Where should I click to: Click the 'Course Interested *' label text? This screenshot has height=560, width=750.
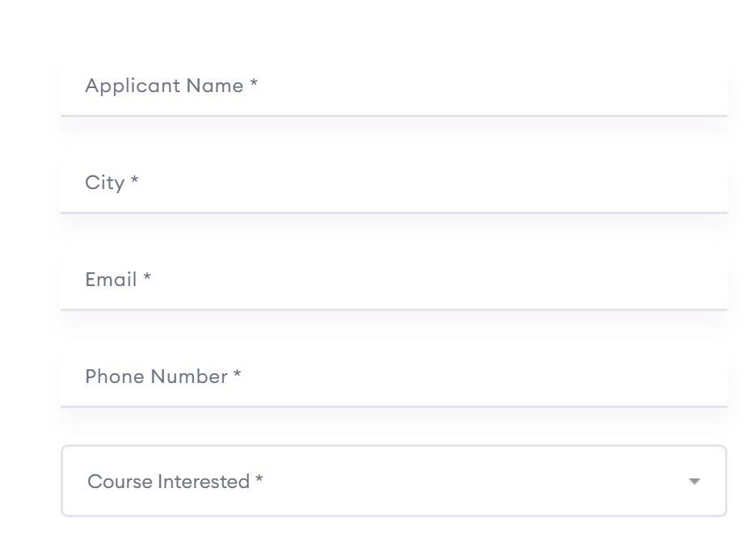(169, 482)
